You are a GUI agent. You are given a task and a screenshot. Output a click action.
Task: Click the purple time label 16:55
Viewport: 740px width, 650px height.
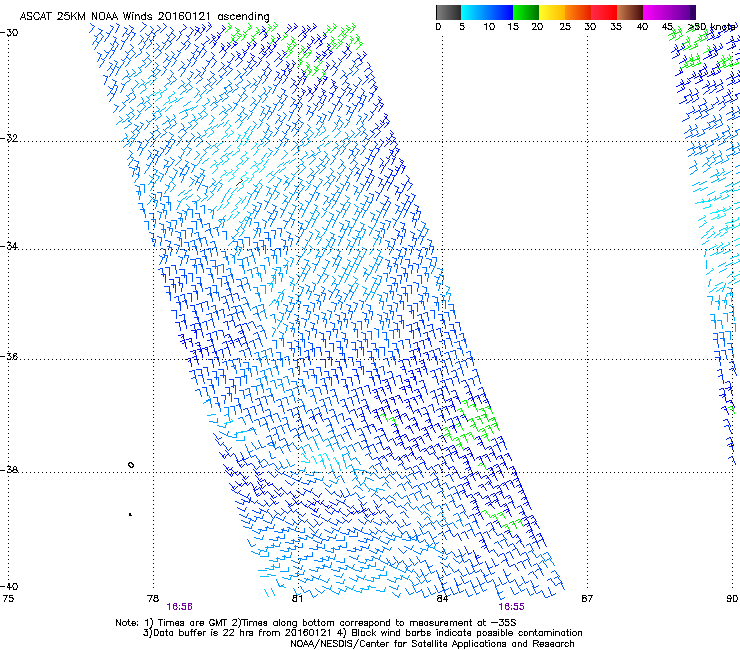(x=512, y=607)
